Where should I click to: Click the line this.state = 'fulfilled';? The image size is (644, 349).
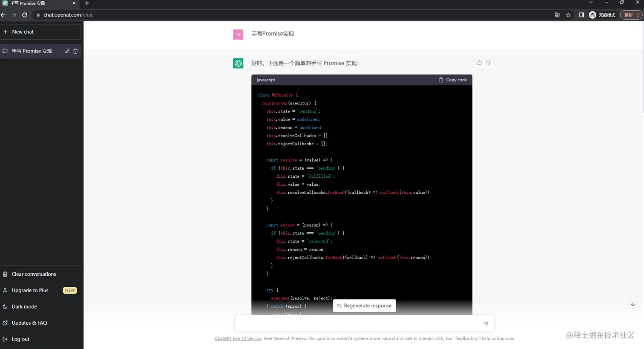305,176
